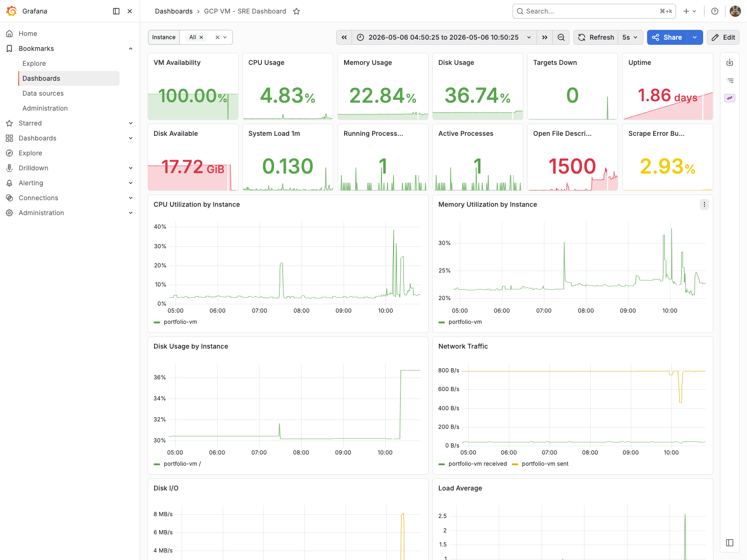Click the Drilldown icon
747x560 pixels.
click(9, 168)
